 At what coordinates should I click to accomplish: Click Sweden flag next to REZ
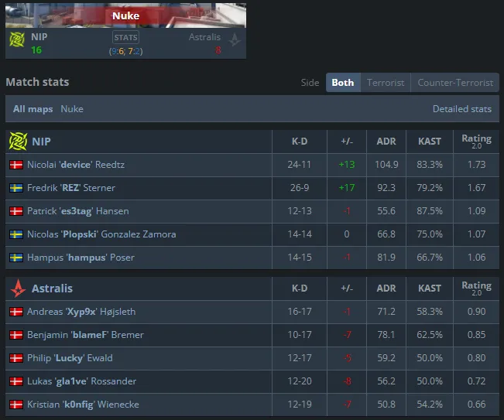(x=16, y=188)
